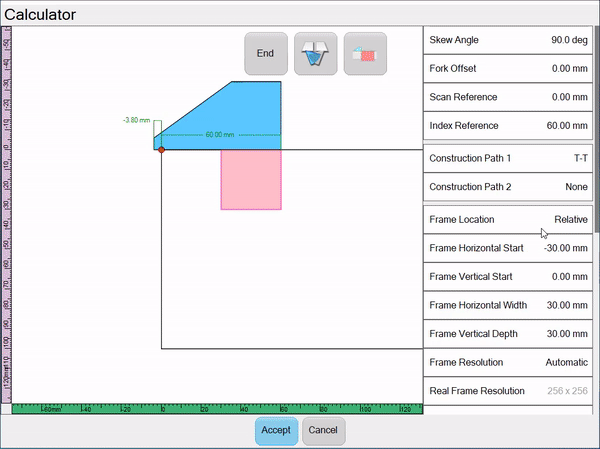Screen dimensions: 600x449
Task: Click the red origin point marker
Action: [161, 150]
